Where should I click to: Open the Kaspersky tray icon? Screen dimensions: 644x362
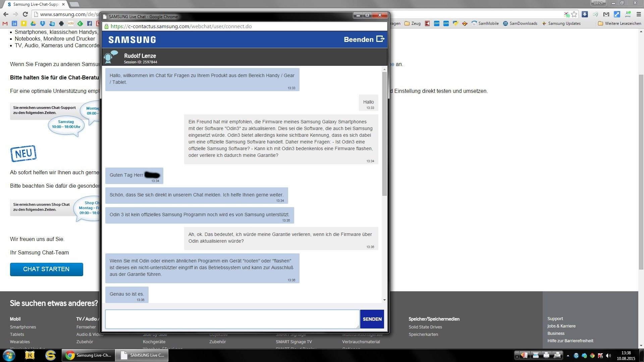pyautogui.click(x=600, y=356)
